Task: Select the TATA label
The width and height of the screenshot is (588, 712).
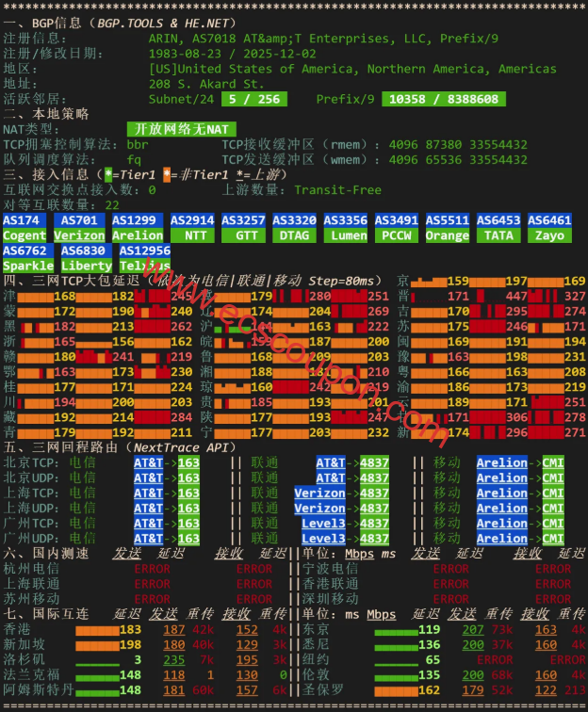Action: pyautogui.click(x=498, y=235)
